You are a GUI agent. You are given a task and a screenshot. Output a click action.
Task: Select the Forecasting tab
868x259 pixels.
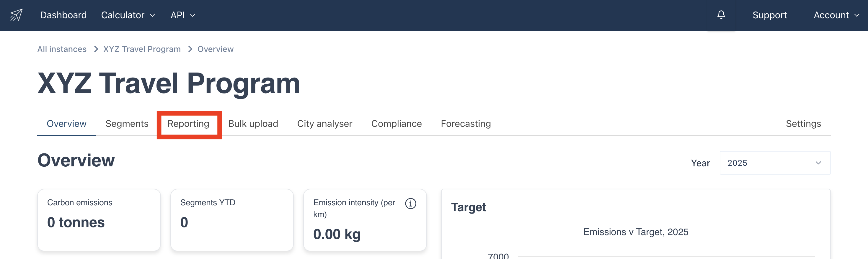pos(466,124)
